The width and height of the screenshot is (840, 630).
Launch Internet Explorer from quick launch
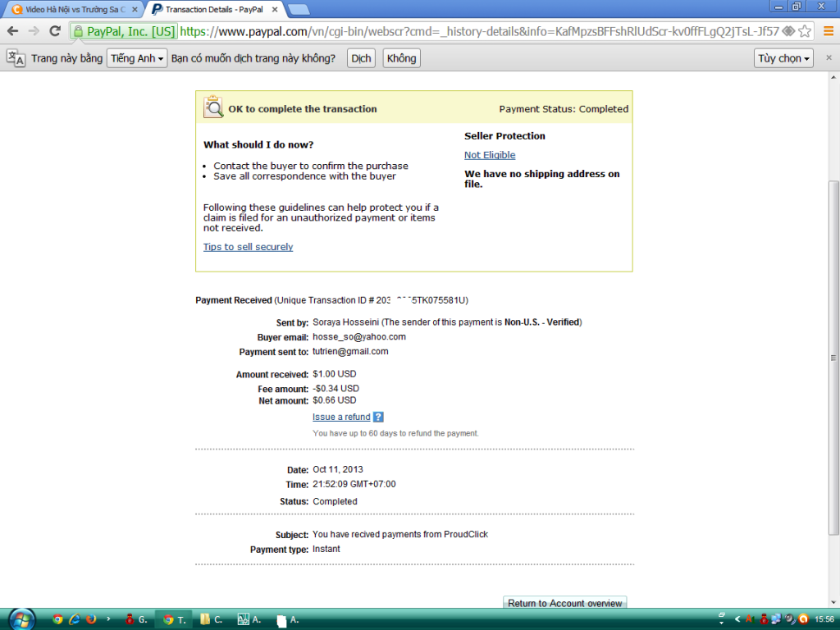(75, 619)
